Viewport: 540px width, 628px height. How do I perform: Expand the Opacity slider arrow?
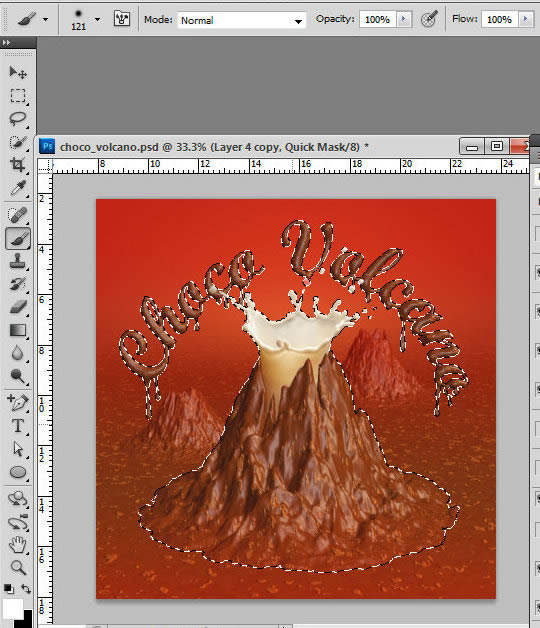[404, 19]
